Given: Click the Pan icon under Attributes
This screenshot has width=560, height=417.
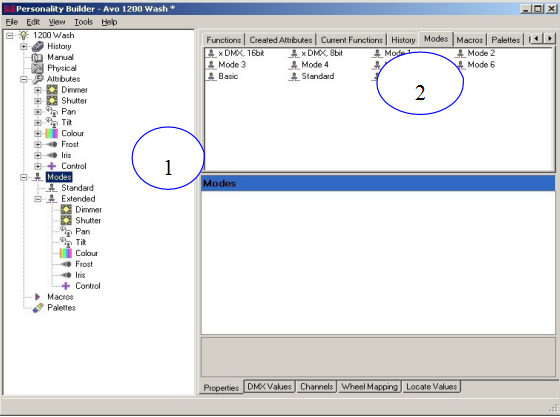Looking at the screenshot, I should 52,112.
